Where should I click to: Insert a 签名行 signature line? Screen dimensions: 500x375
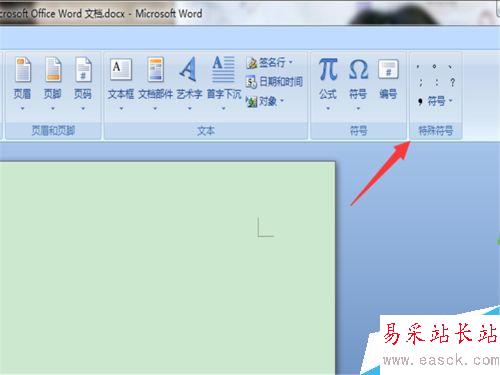pyautogui.click(x=269, y=62)
